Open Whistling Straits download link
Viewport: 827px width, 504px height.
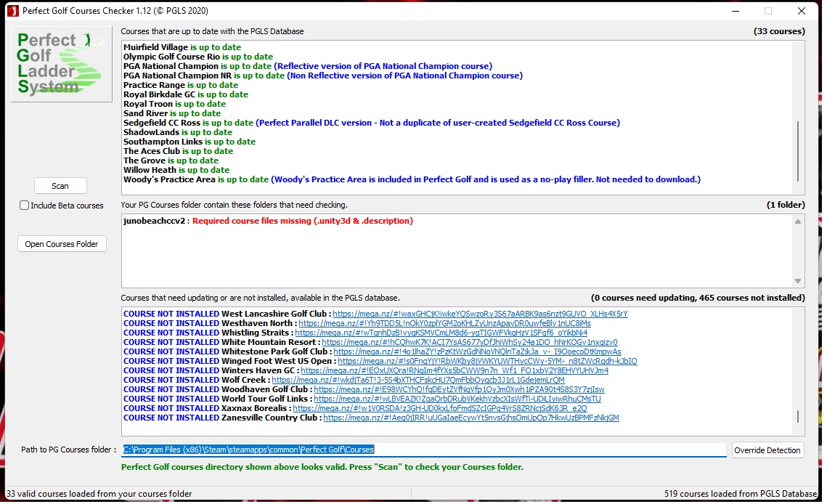point(441,333)
